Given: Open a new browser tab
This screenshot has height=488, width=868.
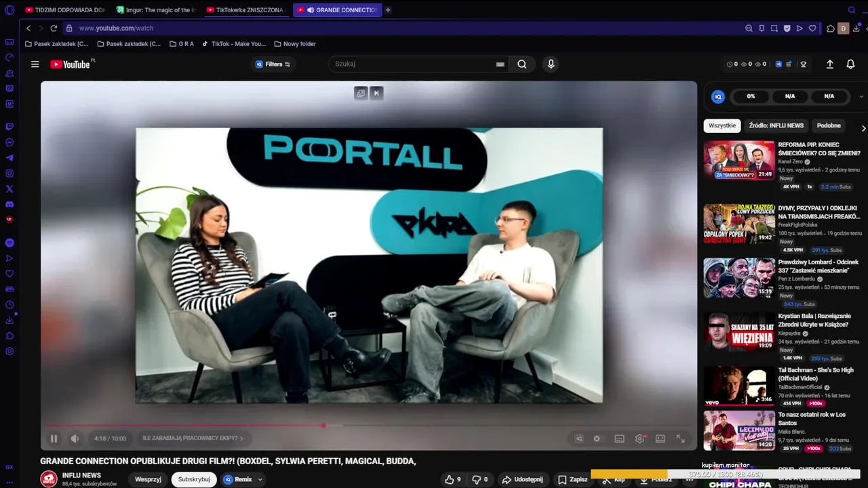Looking at the screenshot, I should point(388,10).
